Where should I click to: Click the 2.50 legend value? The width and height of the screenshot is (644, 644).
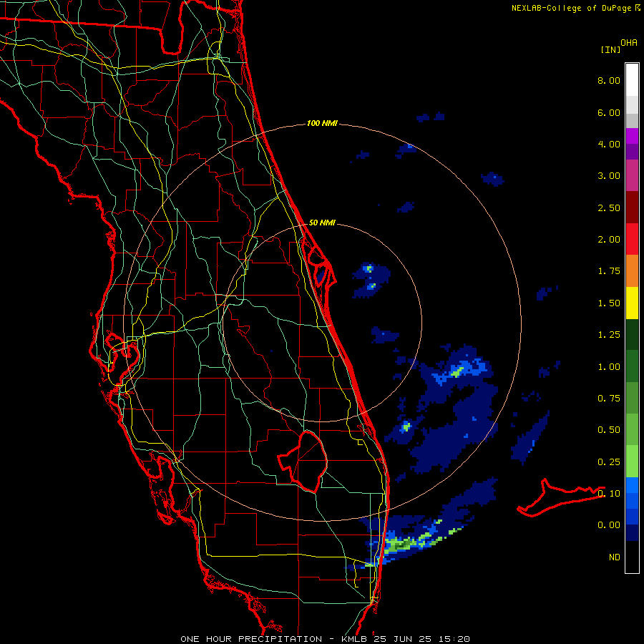(x=609, y=208)
